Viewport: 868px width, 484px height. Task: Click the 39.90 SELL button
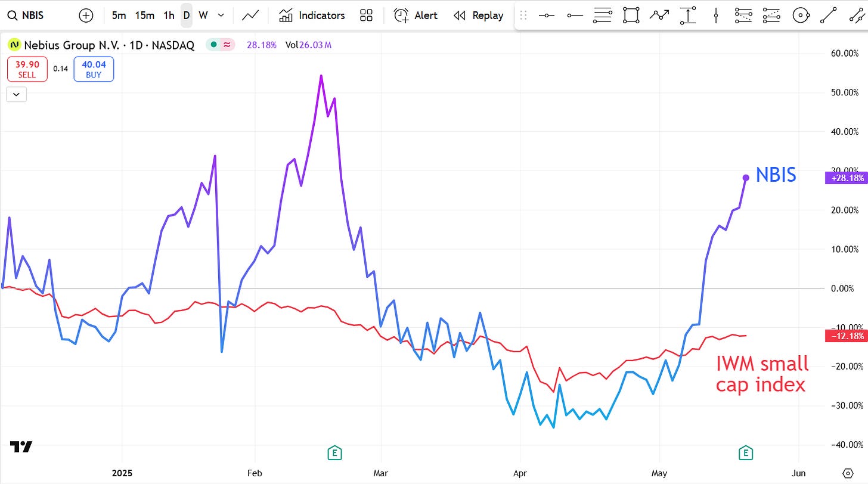(x=27, y=69)
